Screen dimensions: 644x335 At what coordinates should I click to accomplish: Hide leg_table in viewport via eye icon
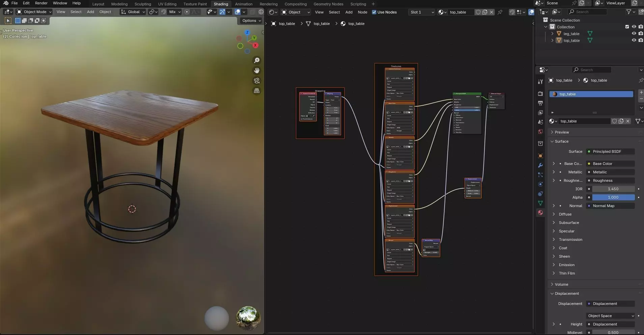point(634,33)
